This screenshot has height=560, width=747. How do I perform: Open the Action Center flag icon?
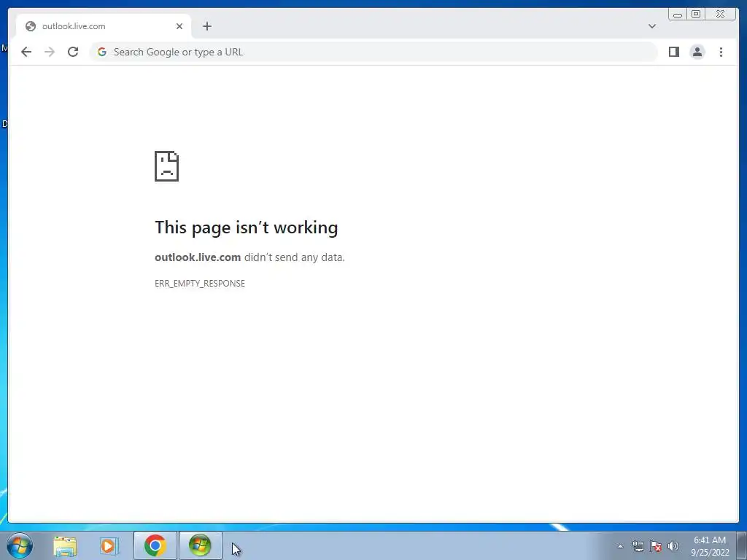(x=656, y=546)
